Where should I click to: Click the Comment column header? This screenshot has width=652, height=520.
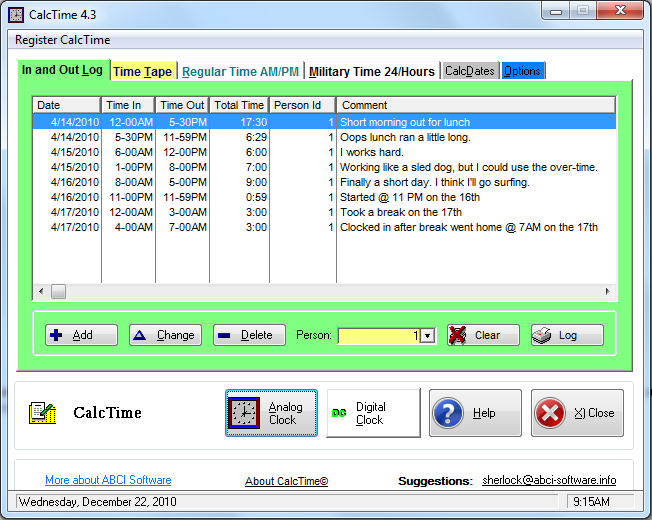pyautogui.click(x=476, y=105)
